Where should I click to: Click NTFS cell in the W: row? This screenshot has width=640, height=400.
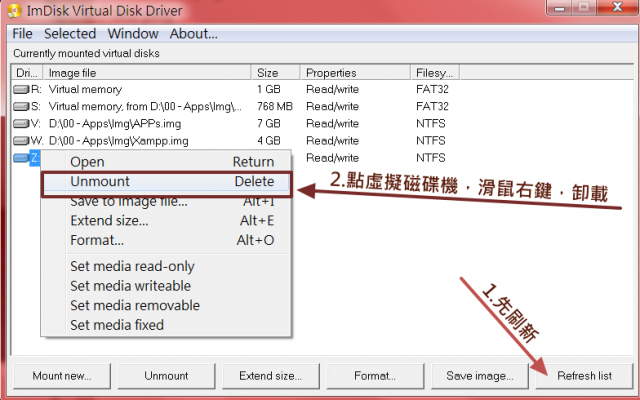(431, 141)
